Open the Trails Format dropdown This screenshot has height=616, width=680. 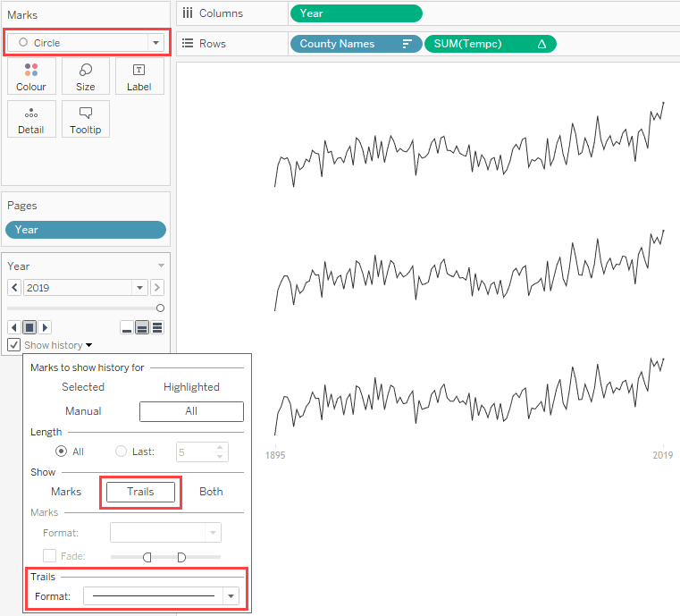point(231,595)
